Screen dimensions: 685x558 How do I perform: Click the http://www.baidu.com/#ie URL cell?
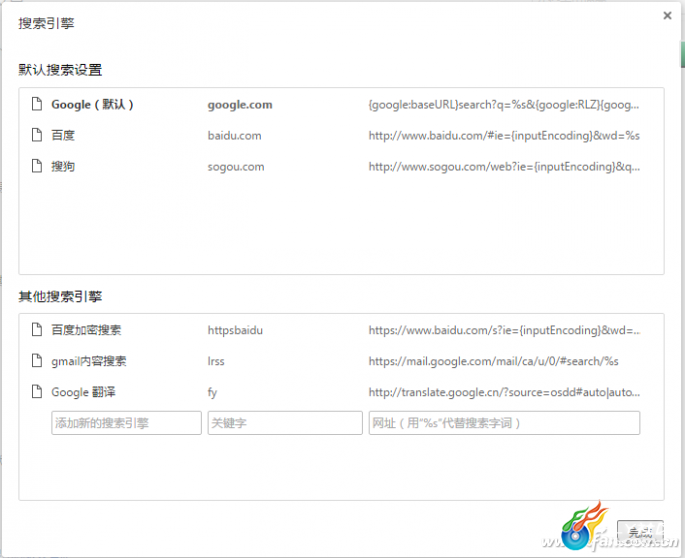[504, 136]
